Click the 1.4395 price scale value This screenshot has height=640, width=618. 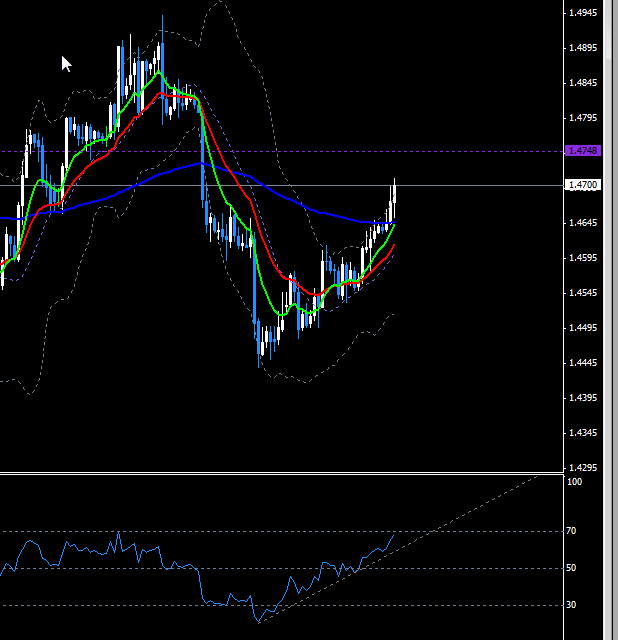click(x=582, y=398)
